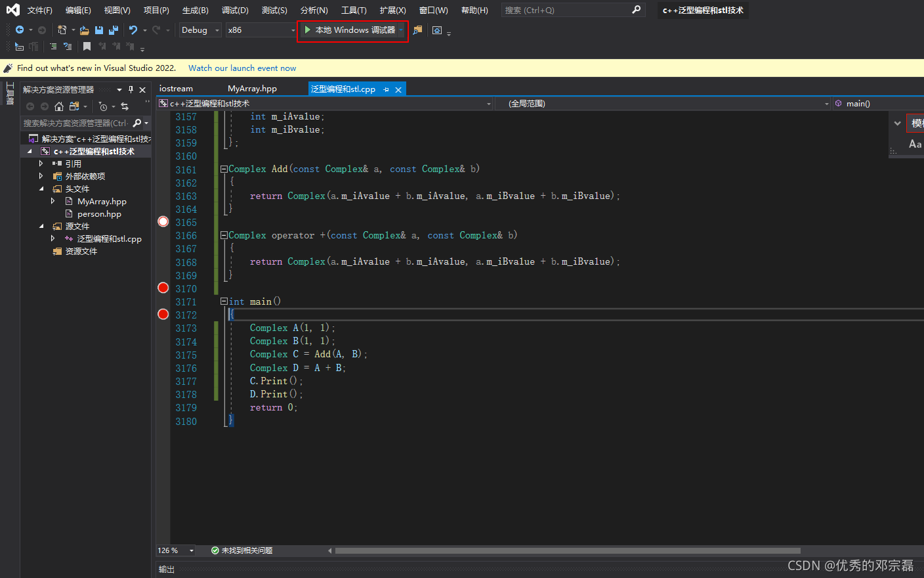This screenshot has height=578, width=924.
Task: Select the 资源文件 folder
Action: (81, 251)
